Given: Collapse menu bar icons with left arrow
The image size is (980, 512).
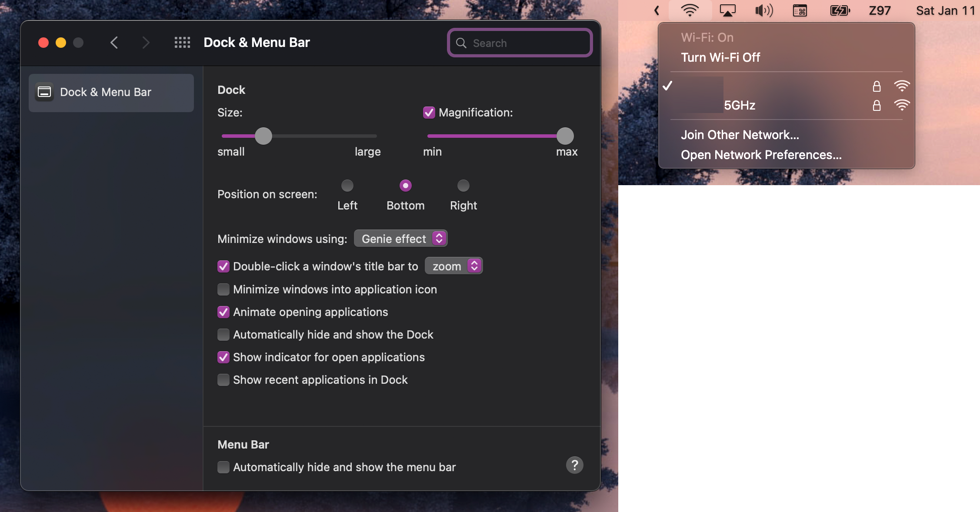Looking at the screenshot, I should [x=657, y=10].
